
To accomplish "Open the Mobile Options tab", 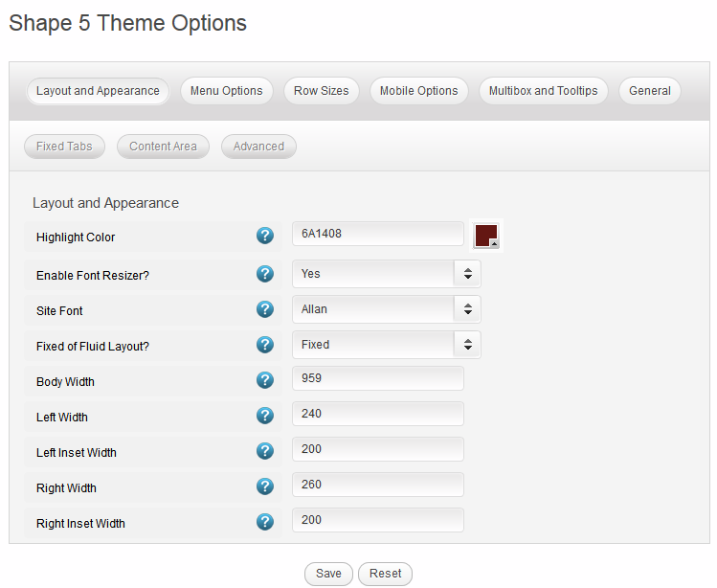I will tap(418, 91).
